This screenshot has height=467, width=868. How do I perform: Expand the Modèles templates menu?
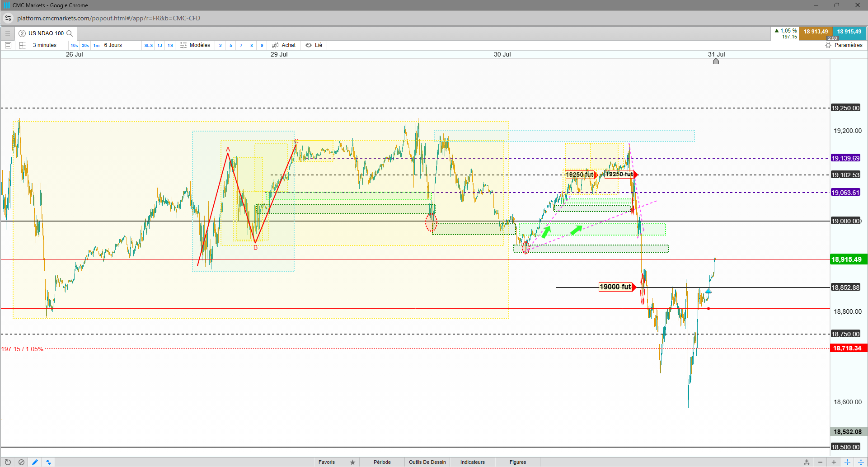point(195,45)
